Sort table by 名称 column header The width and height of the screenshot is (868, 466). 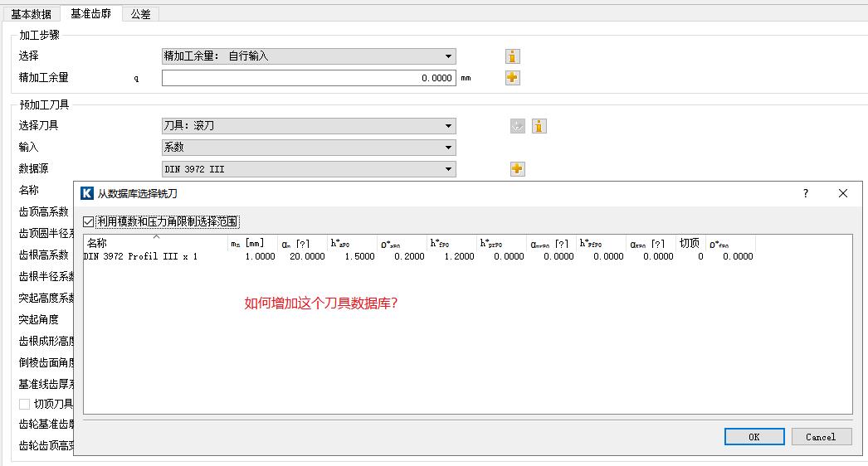(x=155, y=243)
